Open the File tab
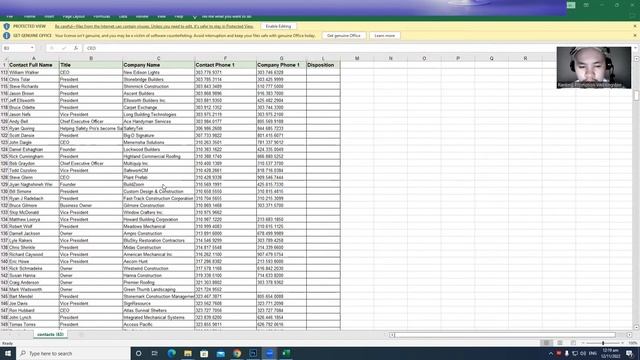This screenshot has width=640, height=360. tap(10, 16)
